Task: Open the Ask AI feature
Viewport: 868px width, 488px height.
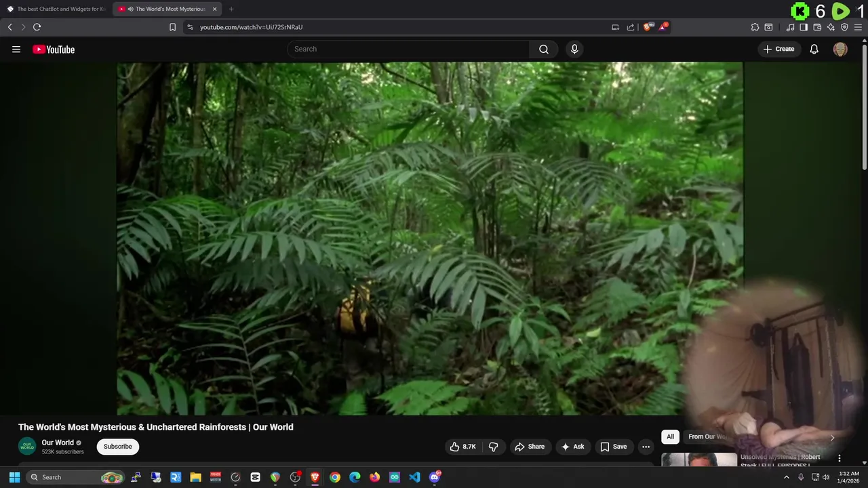Action: point(572,447)
